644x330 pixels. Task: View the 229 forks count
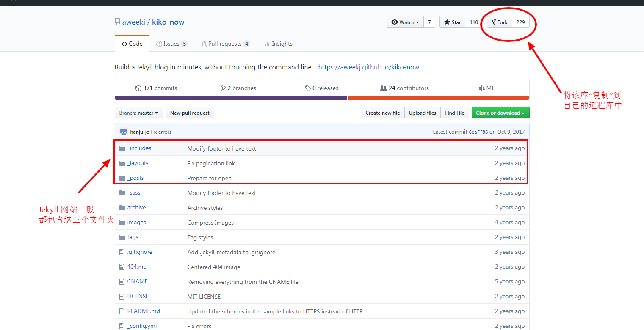521,22
